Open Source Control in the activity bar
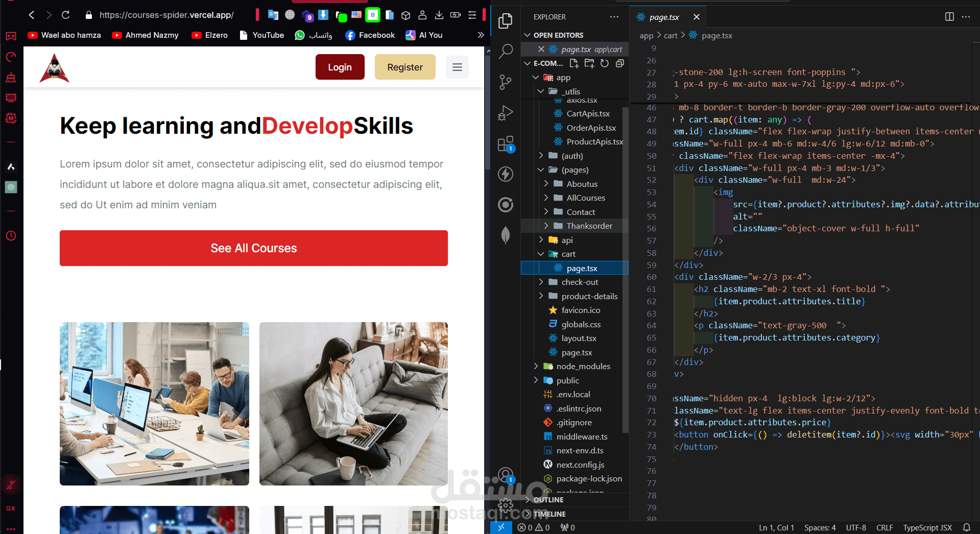980x534 pixels. [x=506, y=82]
